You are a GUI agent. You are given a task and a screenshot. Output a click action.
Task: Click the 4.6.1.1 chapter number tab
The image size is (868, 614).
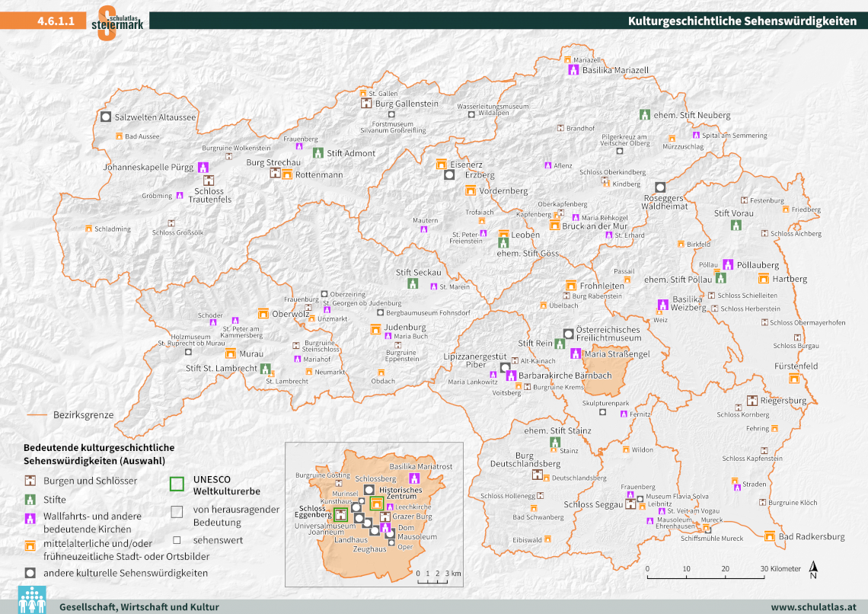pos(55,21)
